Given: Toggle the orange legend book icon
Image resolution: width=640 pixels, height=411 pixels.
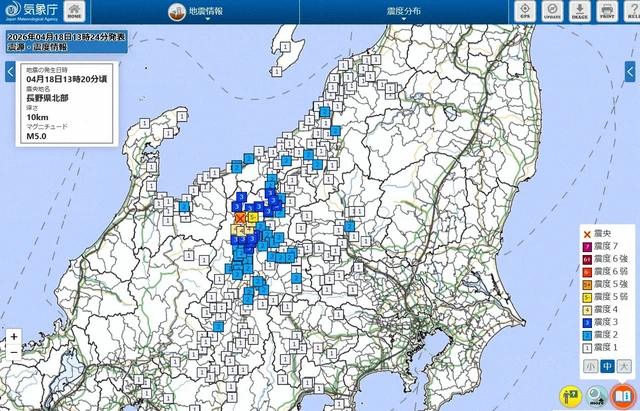Looking at the screenshot, I should (x=623, y=395).
